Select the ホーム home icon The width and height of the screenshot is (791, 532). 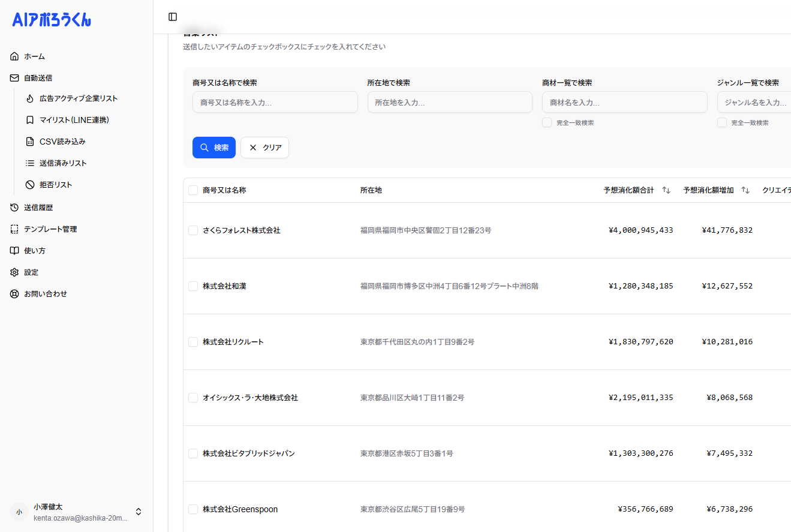point(14,56)
